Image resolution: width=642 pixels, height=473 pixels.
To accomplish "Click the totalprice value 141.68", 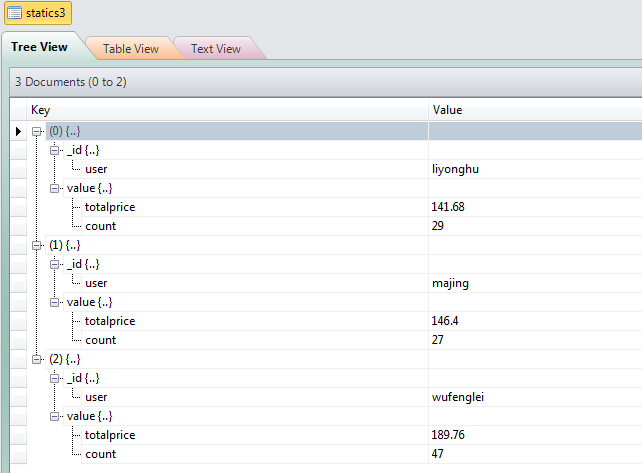I will [x=448, y=207].
